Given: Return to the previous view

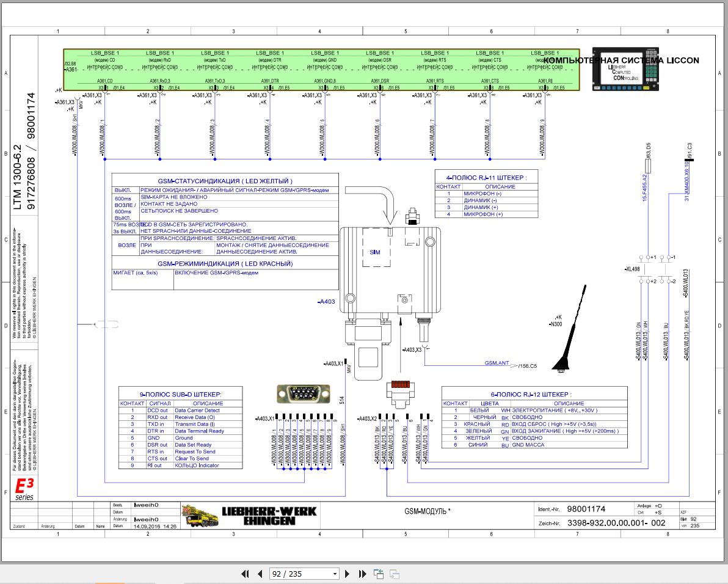Looking at the screenshot, I should pos(379,574).
